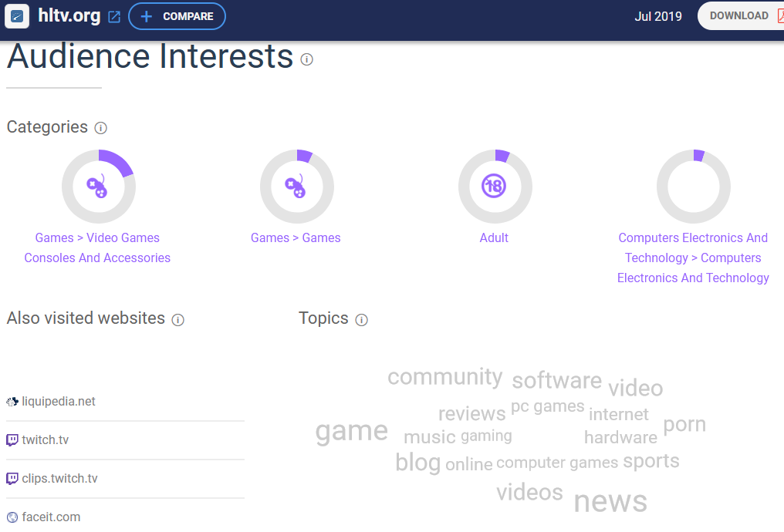Open Also visited websites info icon
Viewport: 784px width, 532px height.
(178, 320)
